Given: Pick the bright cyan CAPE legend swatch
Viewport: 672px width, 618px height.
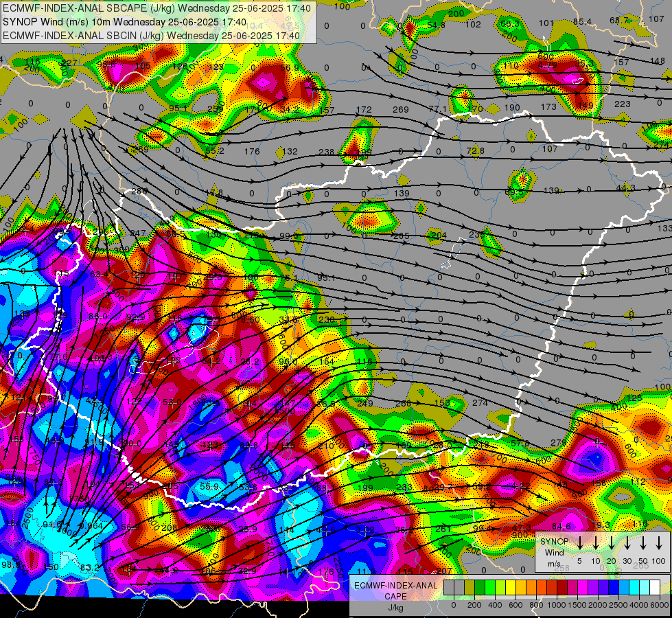Looking at the screenshot, I should 634,588.
